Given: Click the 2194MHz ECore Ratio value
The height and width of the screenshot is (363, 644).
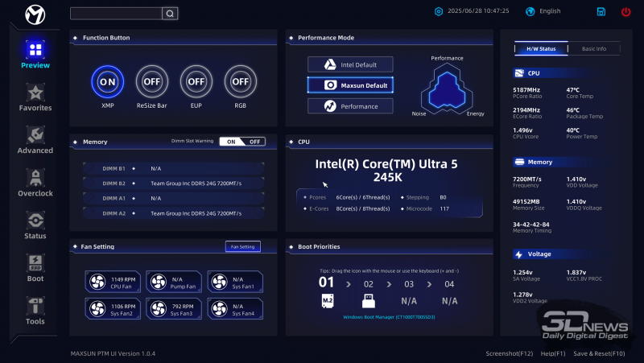Looking at the screenshot, I should pyautogui.click(x=526, y=110).
